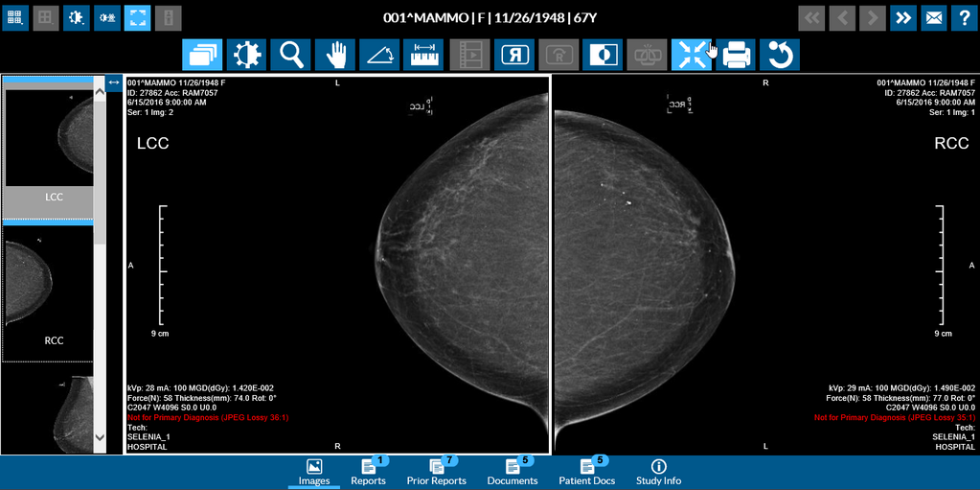Activate the window level brightness tool
Viewport: 980px width, 490px height.
(x=246, y=56)
